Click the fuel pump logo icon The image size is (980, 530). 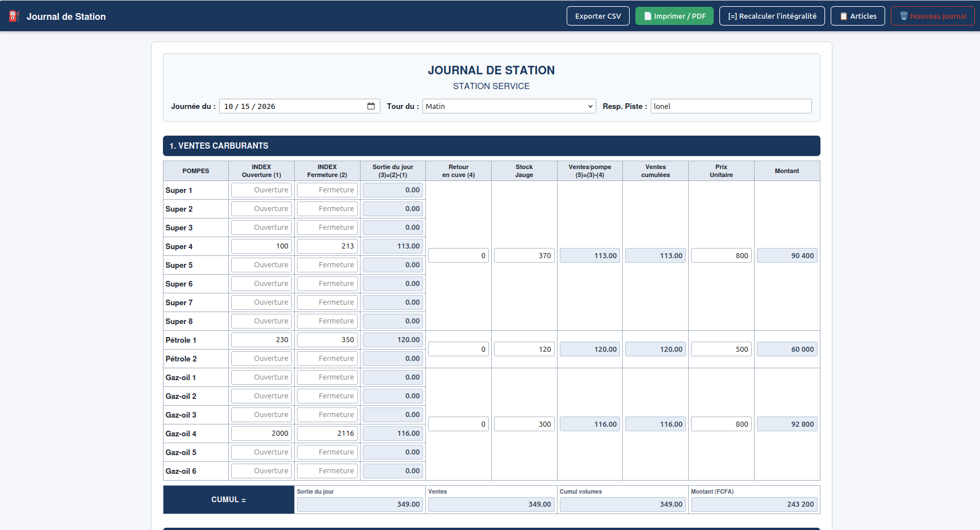(14, 16)
